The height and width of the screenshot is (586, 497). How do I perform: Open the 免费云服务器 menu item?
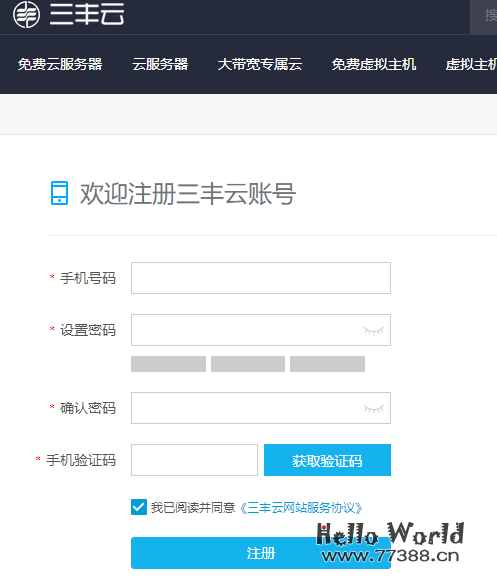tap(60, 64)
